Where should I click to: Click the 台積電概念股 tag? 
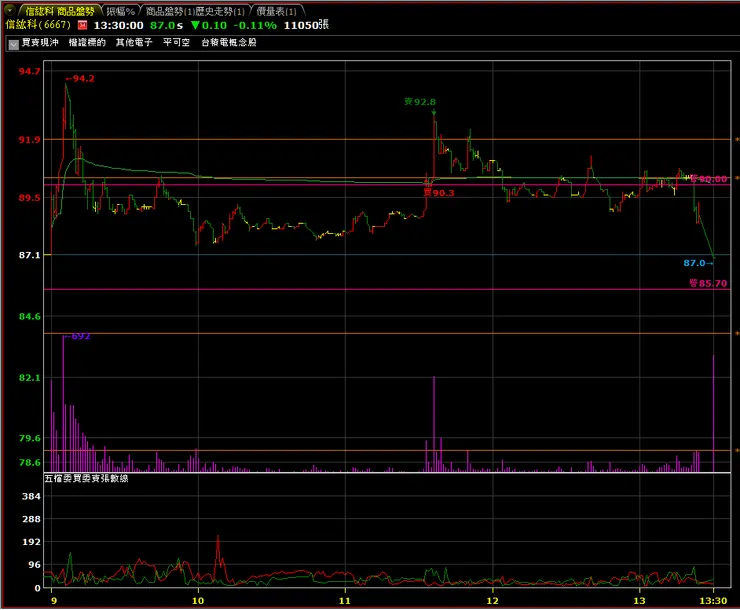click(x=229, y=42)
